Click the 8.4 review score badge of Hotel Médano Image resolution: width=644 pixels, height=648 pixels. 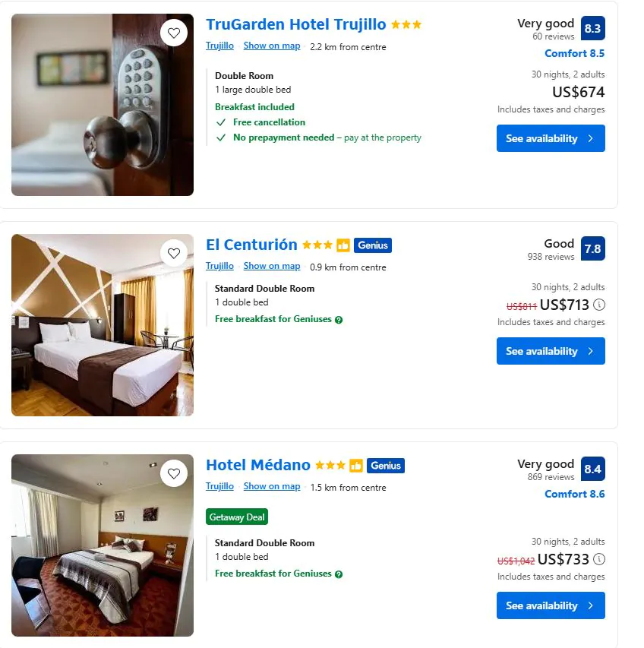tap(593, 469)
